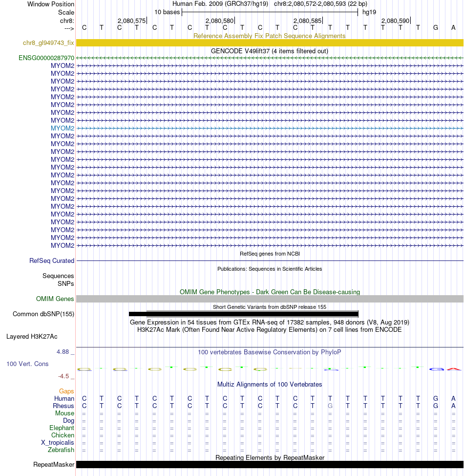Click the gray OMIM Genes track bar
Viewport: 464px width, 476px height.
tap(270, 299)
